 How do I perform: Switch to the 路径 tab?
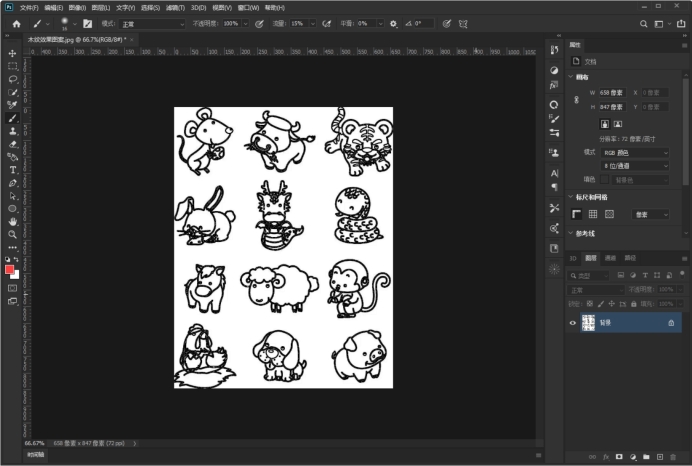(630, 258)
